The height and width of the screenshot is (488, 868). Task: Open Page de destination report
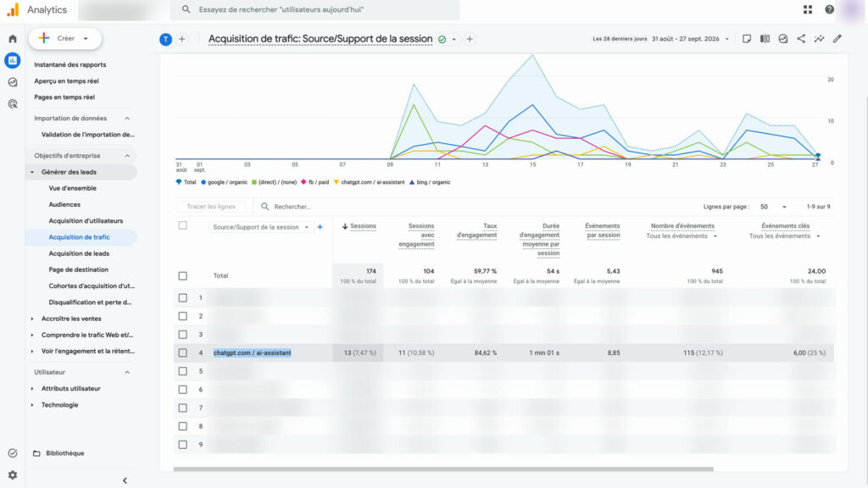click(79, 269)
